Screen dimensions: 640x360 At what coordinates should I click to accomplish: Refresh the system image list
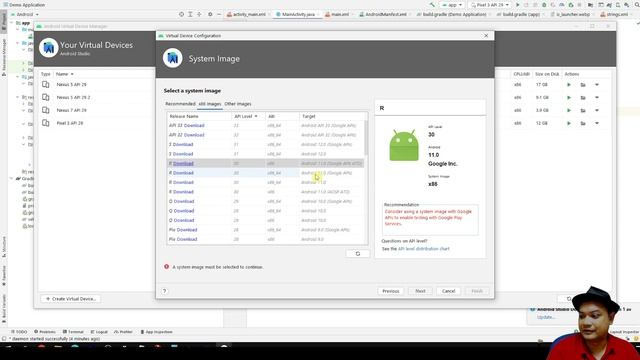coord(358,254)
